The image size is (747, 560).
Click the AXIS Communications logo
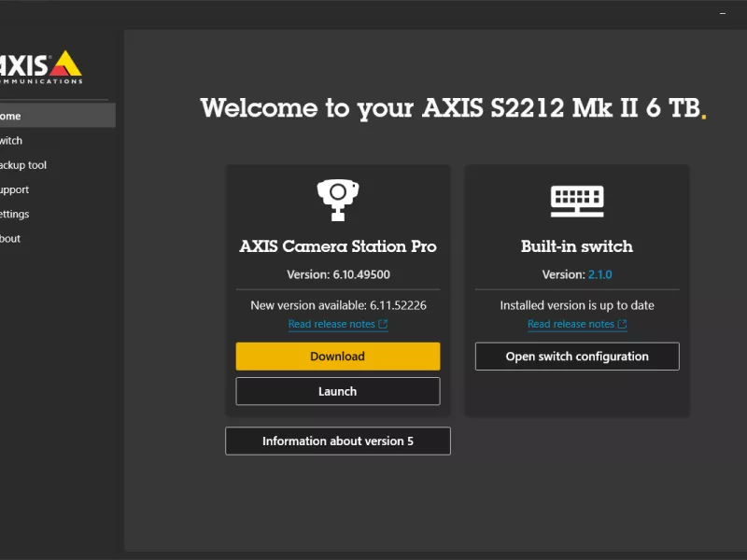tap(37, 65)
